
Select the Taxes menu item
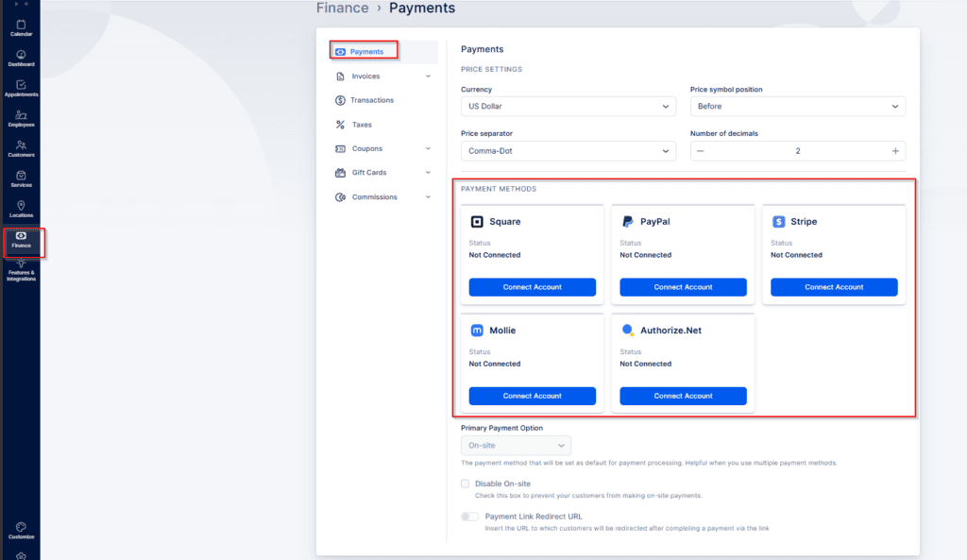[x=383, y=125]
